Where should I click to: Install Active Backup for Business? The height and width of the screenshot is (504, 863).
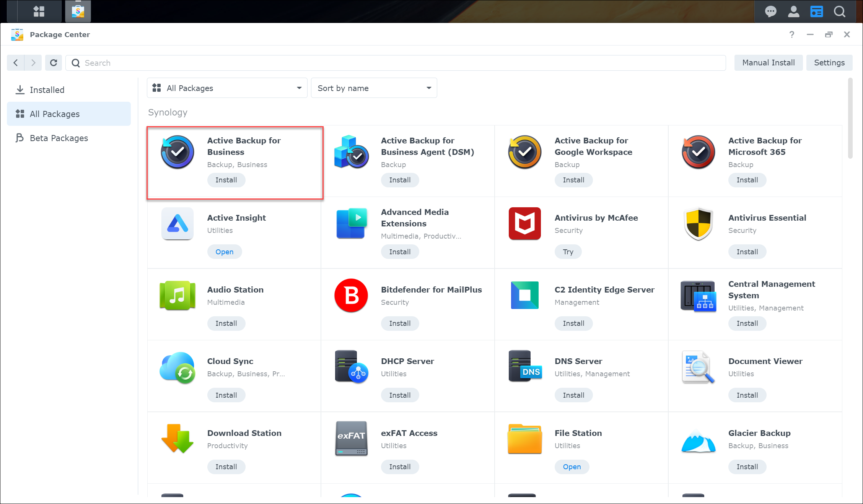pos(226,180)
